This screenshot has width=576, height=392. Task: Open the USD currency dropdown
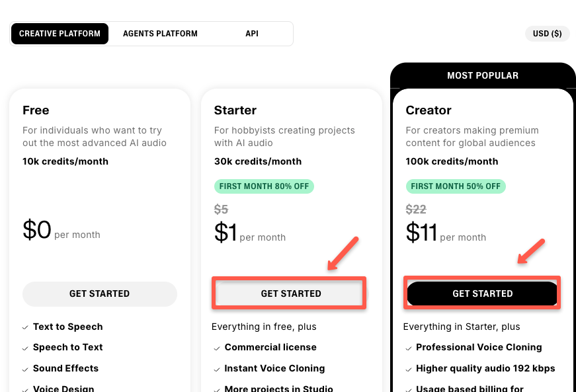[547, 33]
